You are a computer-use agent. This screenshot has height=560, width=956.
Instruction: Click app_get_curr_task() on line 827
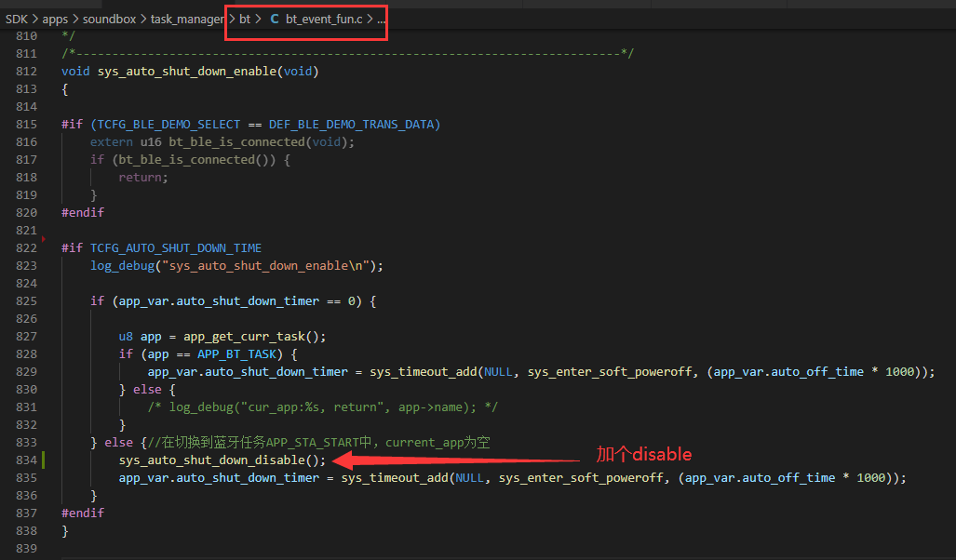pyautogui.click(x=251, y=337)
